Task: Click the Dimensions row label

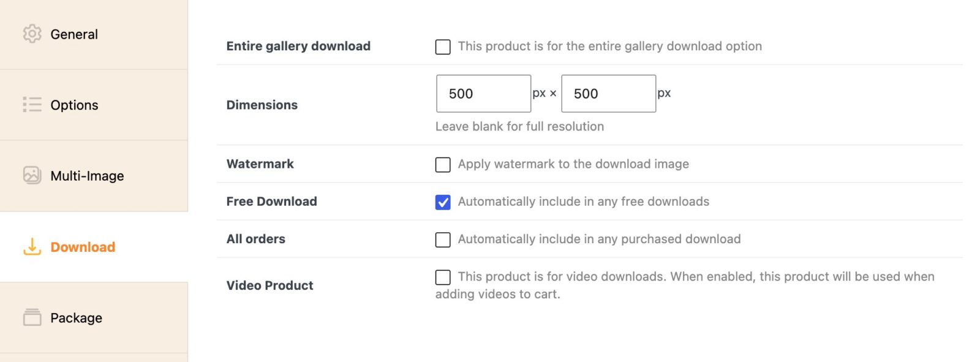Action: (x=262, y=105)
